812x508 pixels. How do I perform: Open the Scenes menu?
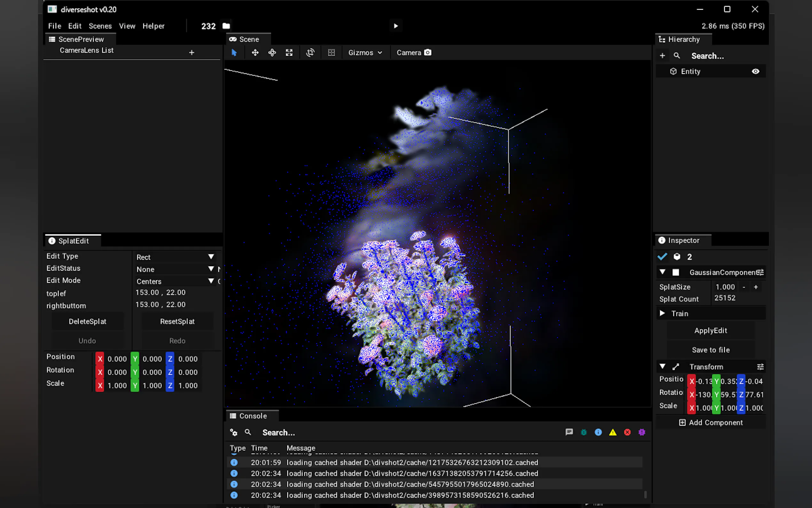(x=100, y=26)
